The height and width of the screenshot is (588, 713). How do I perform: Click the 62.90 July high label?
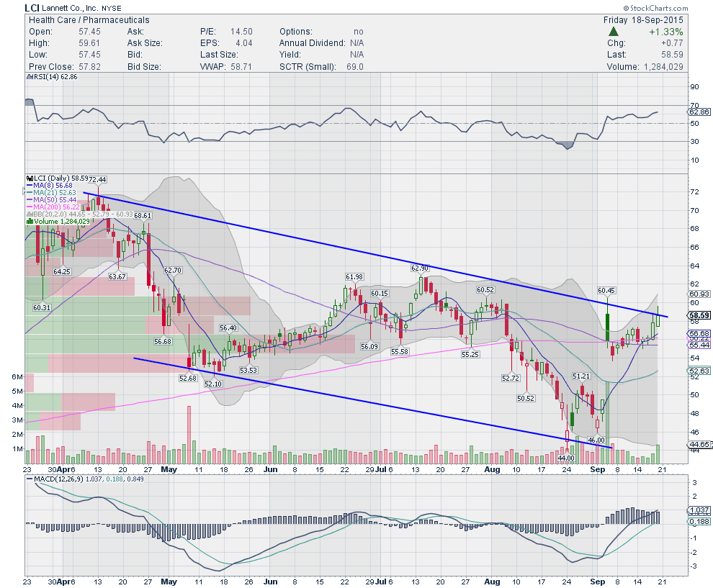[x=420, y=268]
